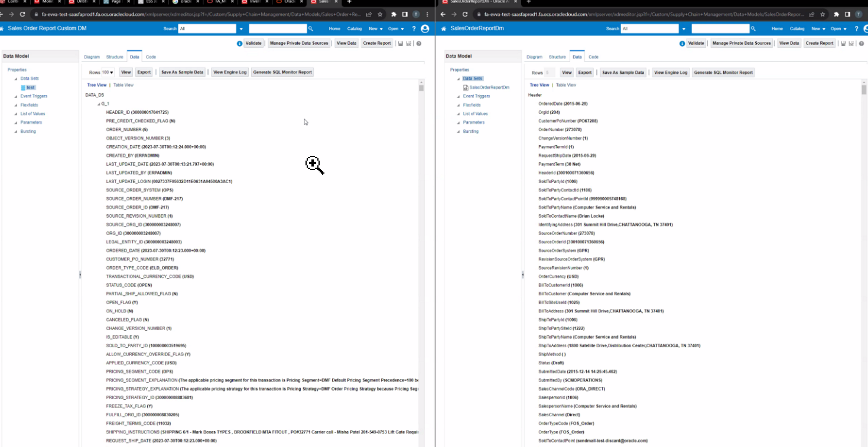Viewport: 868px width, 447px height.
Task: Open the Rows 100 dropdown
Action: pyautogui.click(x=108, y=72)
